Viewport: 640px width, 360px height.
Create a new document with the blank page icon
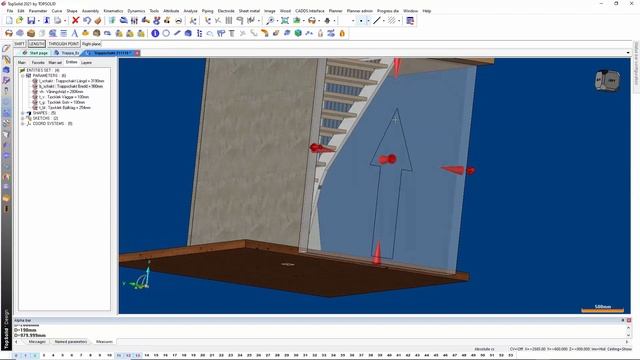pyautogui.click(x=9, y=20)
